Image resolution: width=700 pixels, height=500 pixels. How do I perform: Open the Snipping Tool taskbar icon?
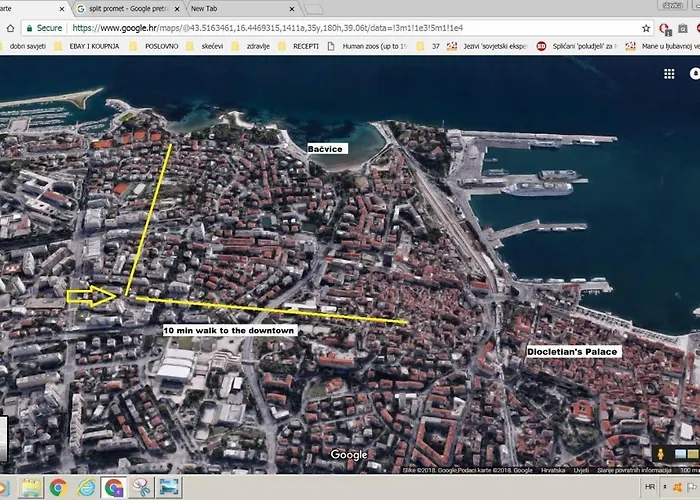142,488
